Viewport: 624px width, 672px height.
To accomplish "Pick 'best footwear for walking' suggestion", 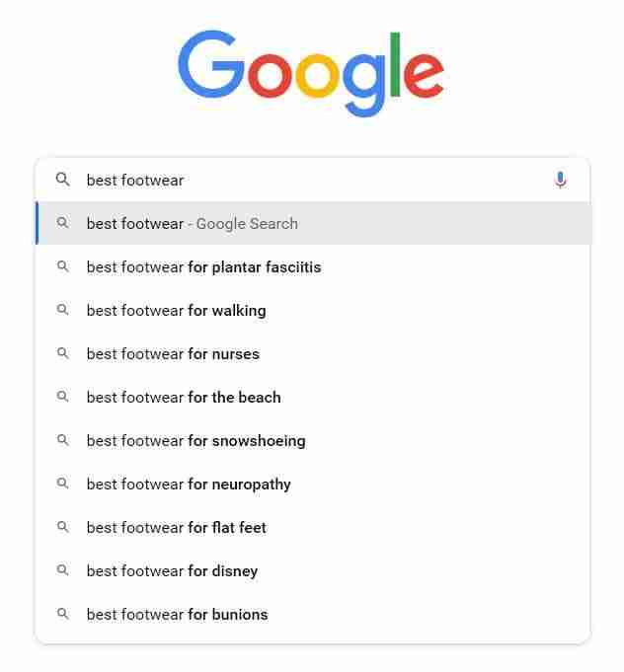I will (176, 311).
